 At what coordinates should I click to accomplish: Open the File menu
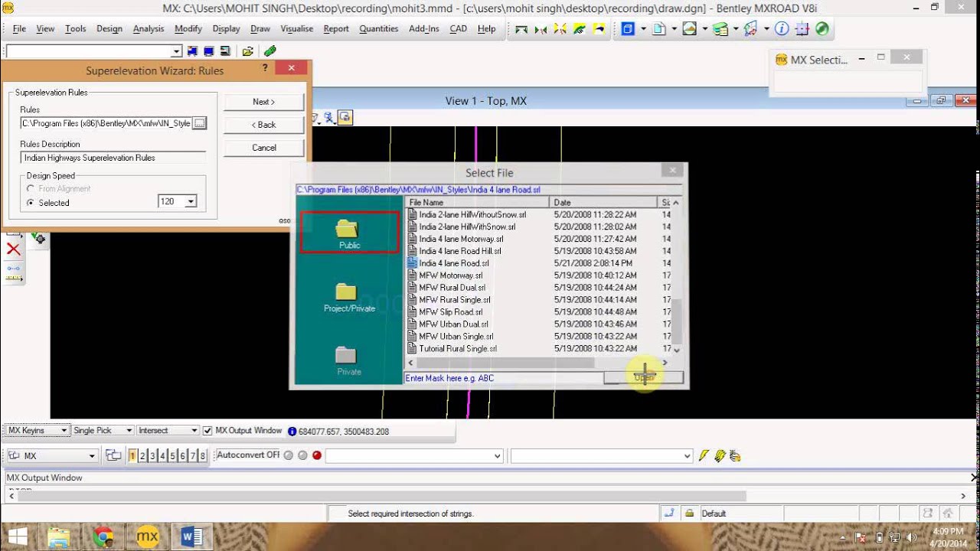[x=19, y=29]
